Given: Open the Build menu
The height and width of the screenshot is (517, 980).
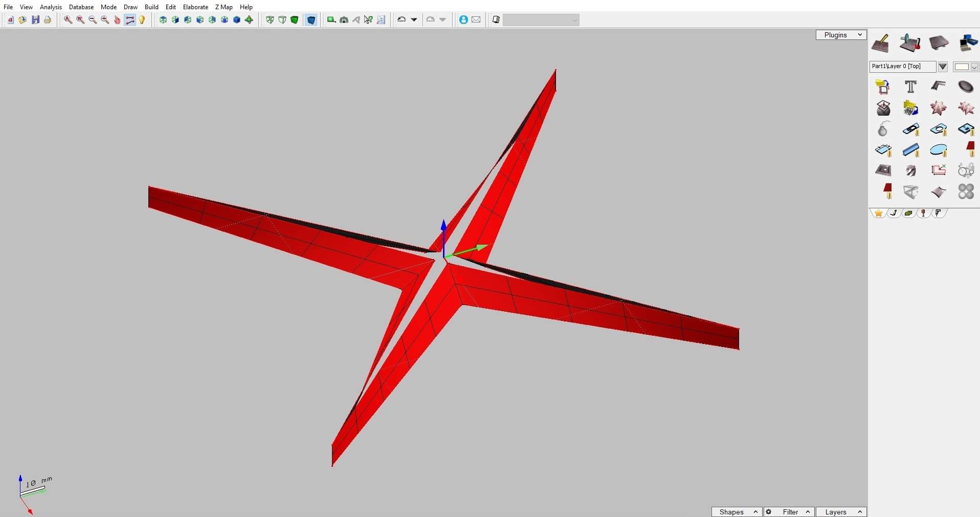Looking at the screenshot, I should (x=151, y=7).
